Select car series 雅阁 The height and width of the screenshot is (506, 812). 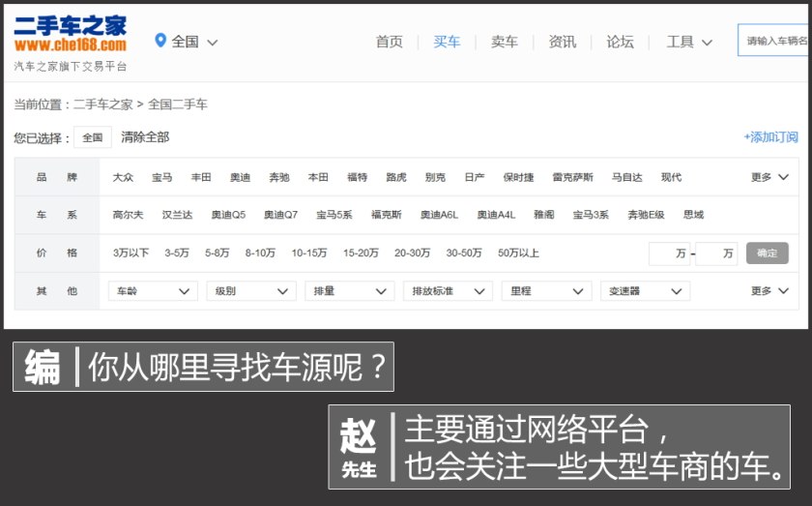(543, 215)
